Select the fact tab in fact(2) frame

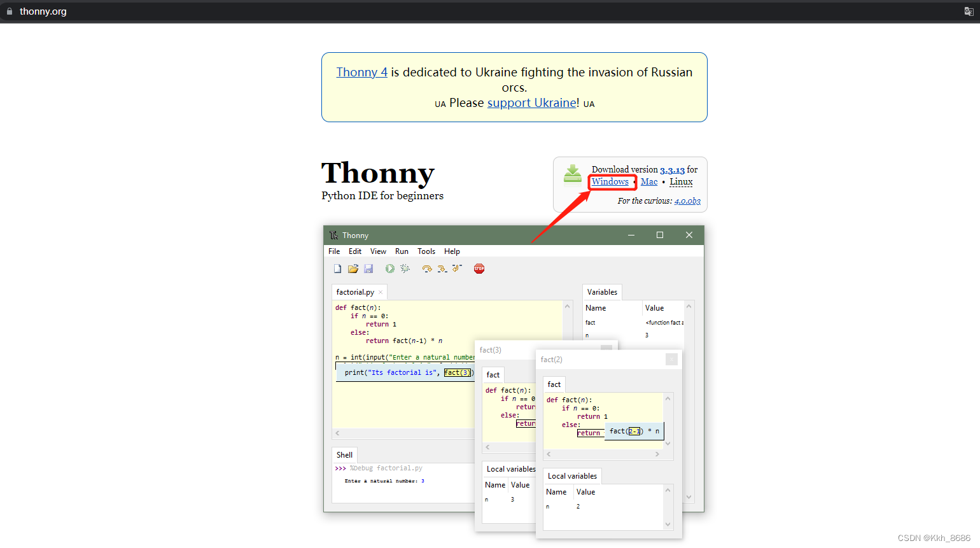pyautogui.click(x=554, y=384)
